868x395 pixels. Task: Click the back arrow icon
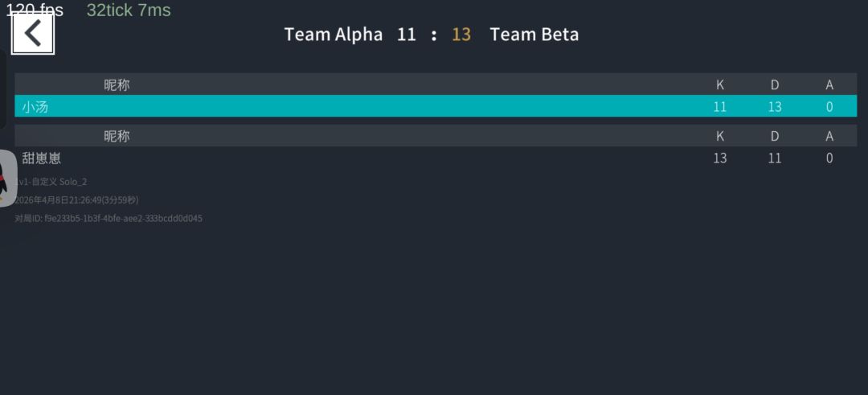(32, 34)
